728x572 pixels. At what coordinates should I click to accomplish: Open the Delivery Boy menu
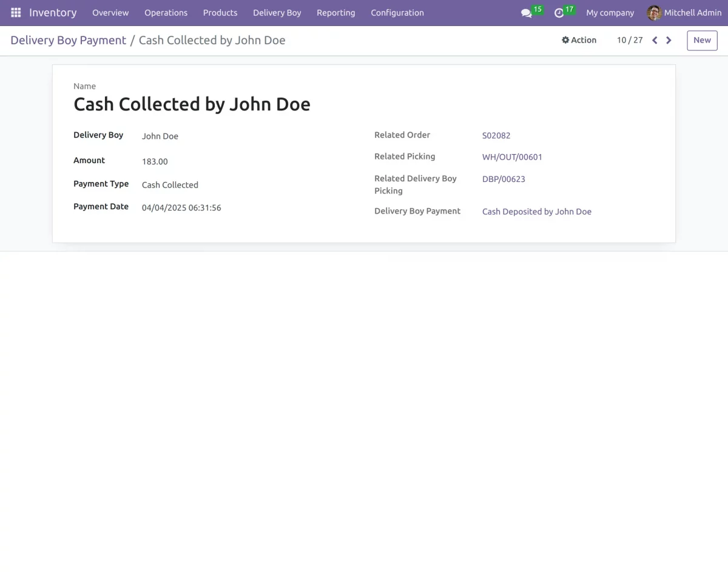pos(277,12)
